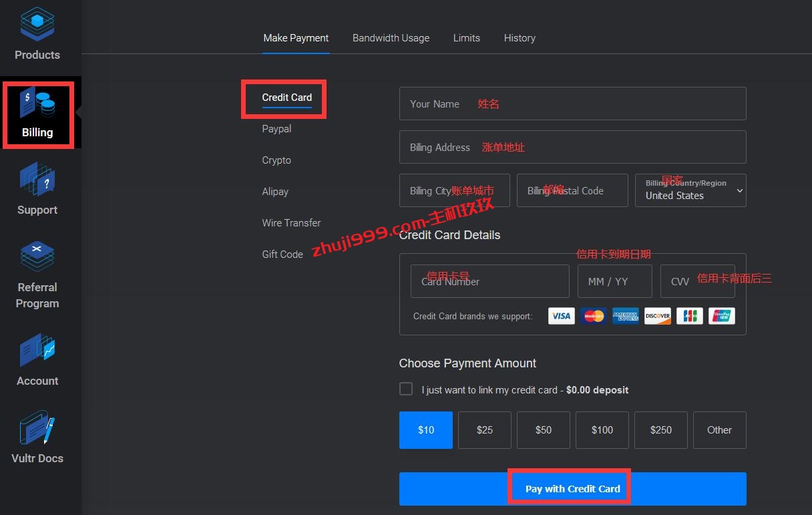This screenshot has height=515, width=812.
Task: Focus the Billing Address input field
Action: (x=573, y=147)
